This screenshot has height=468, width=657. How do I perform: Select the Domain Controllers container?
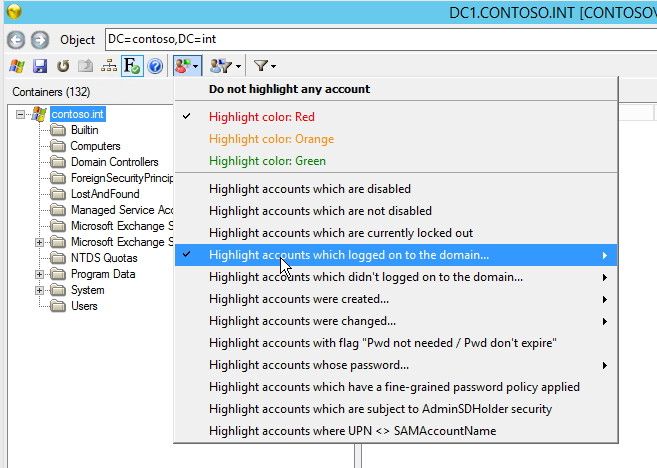[115, 162]
